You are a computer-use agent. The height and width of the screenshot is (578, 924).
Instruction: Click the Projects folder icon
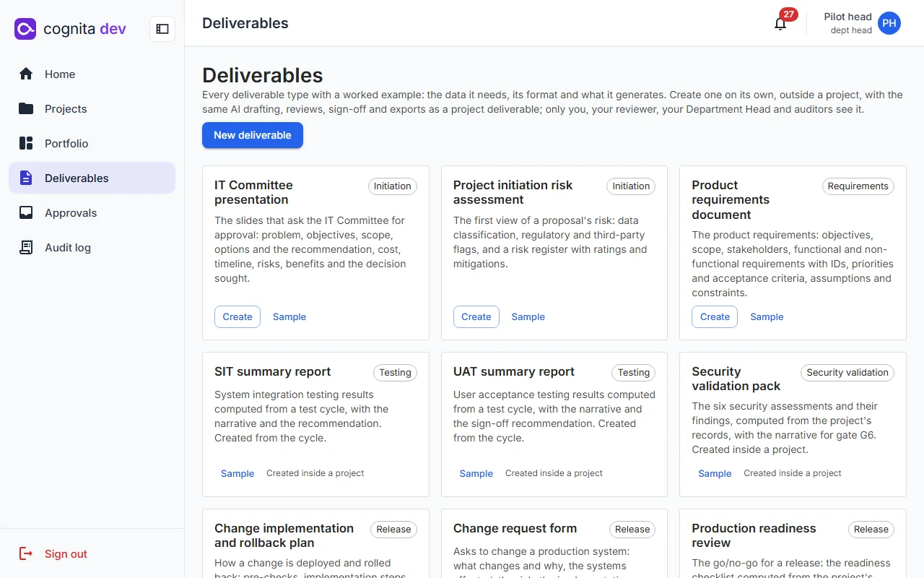point(26,108)
